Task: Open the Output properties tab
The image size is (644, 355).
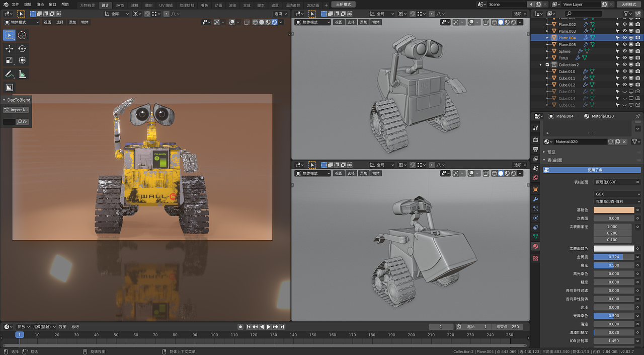Action: pyautogui.click(x=536, y=151)
